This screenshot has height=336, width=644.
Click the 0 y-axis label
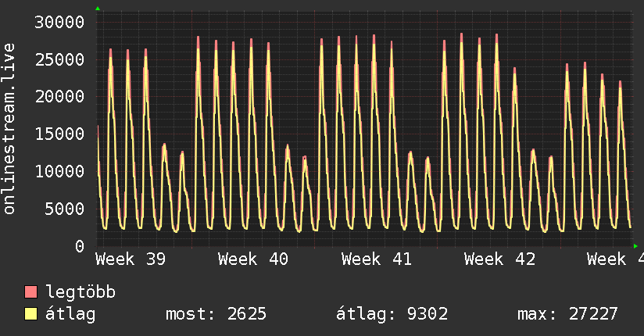click(x=80, y=246)
